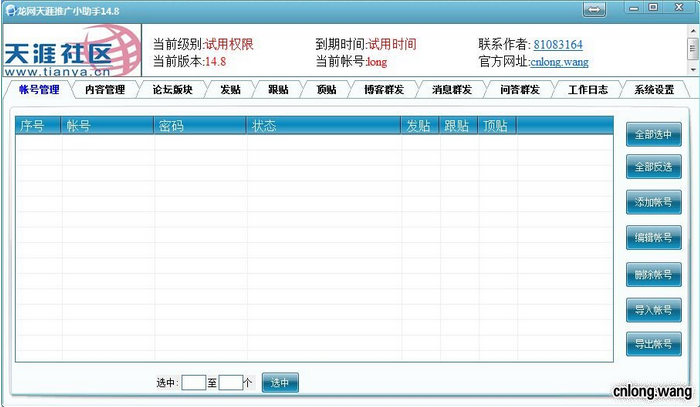Click the header panel scrollbar thumb
The image size is (700, 407).
[693, 48]
